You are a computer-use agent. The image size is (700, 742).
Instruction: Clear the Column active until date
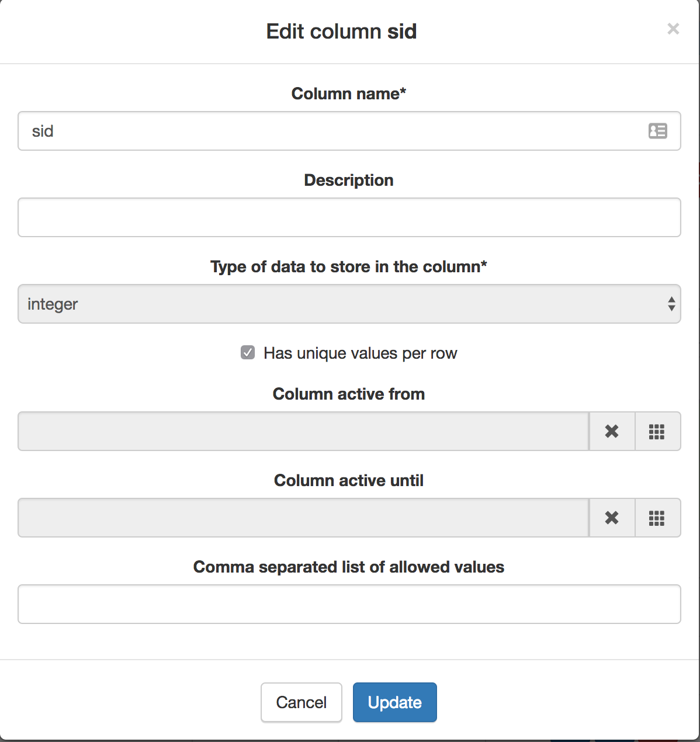coord(612,518)
